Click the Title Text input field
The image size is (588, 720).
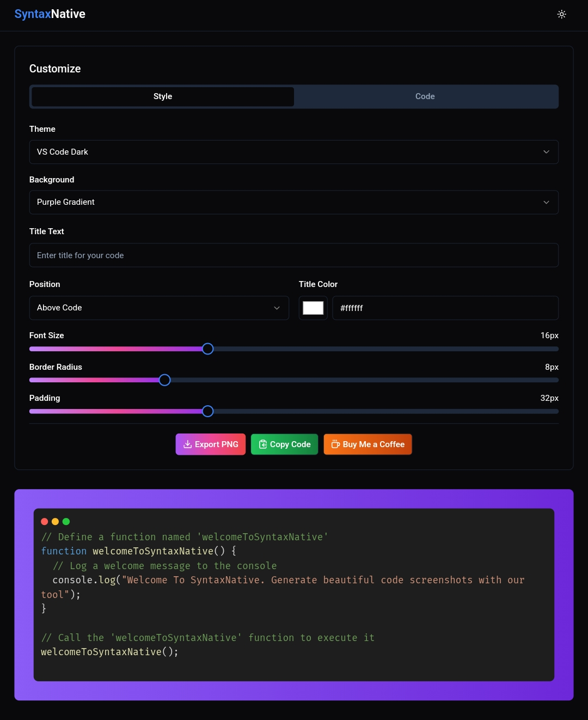294,255
